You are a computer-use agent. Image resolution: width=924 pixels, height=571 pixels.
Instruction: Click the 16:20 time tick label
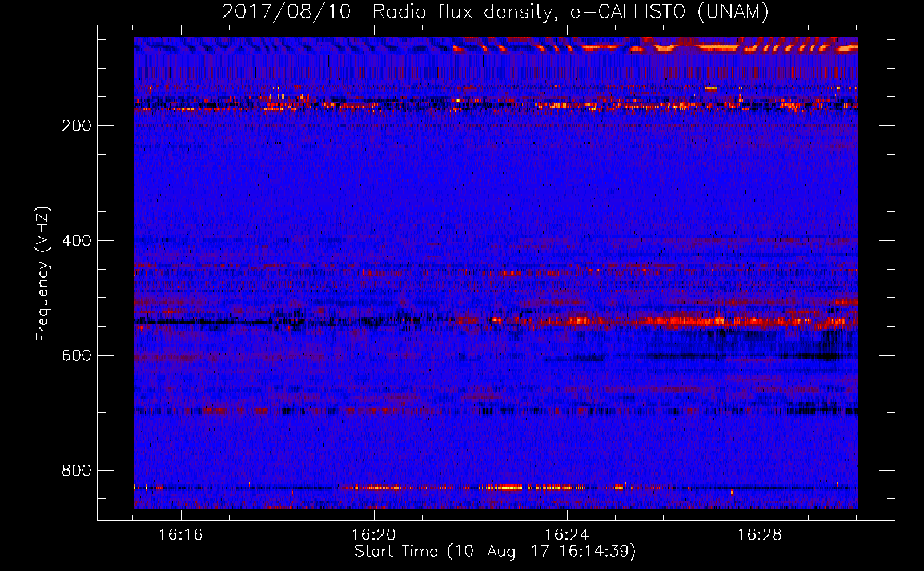click(x=374, y=535)
